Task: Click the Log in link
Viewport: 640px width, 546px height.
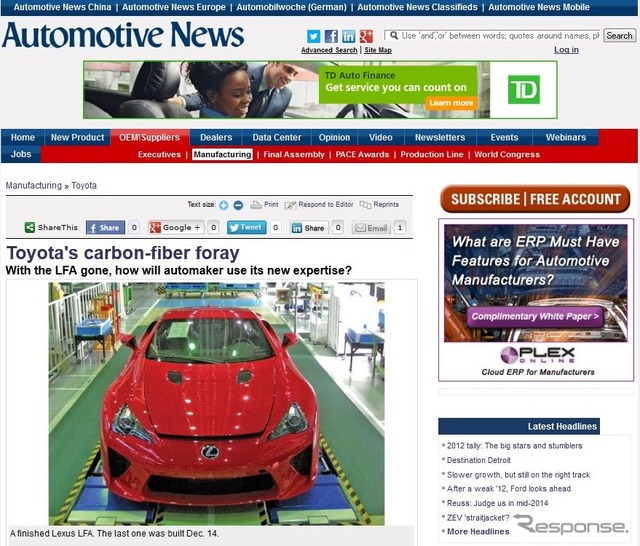Action: pyautogui.click(x=566, y=50)
